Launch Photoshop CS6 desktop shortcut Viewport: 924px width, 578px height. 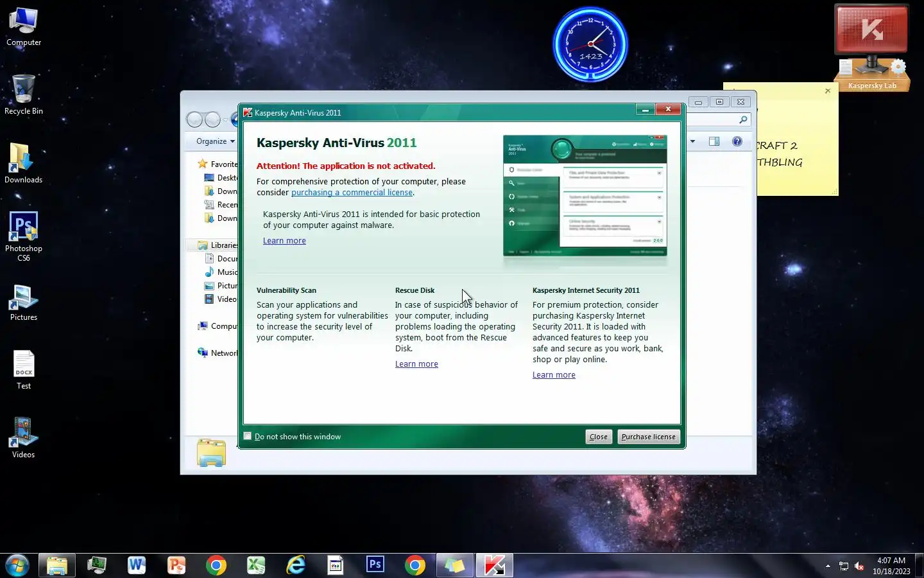pyautogui.click(x=24, y=236)
